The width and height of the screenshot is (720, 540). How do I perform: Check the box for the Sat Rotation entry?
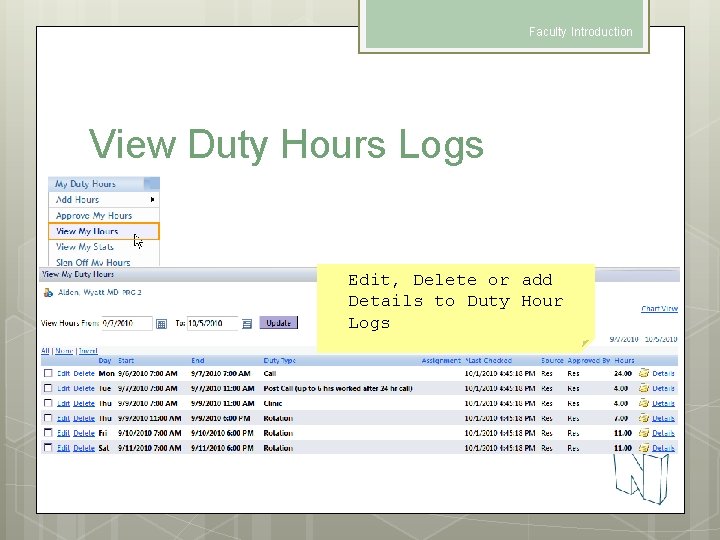point(48,447)
